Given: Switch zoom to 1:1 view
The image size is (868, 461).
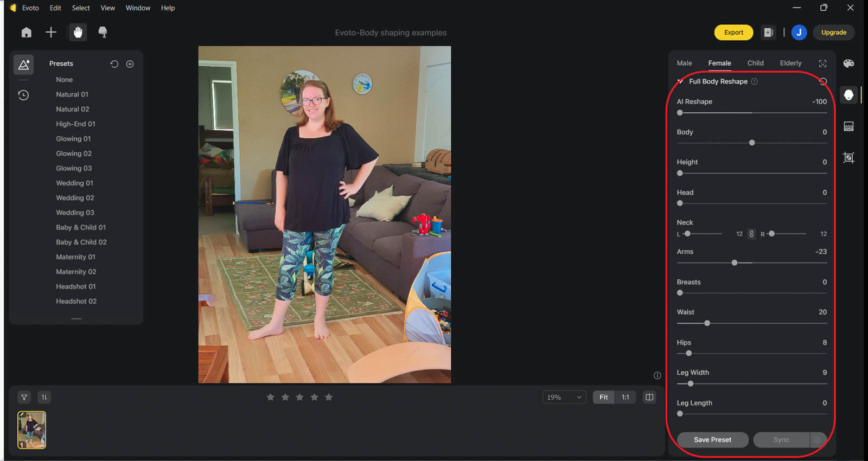Looking at the screenshot, I should pyautogui.click(x=625, y=398).
